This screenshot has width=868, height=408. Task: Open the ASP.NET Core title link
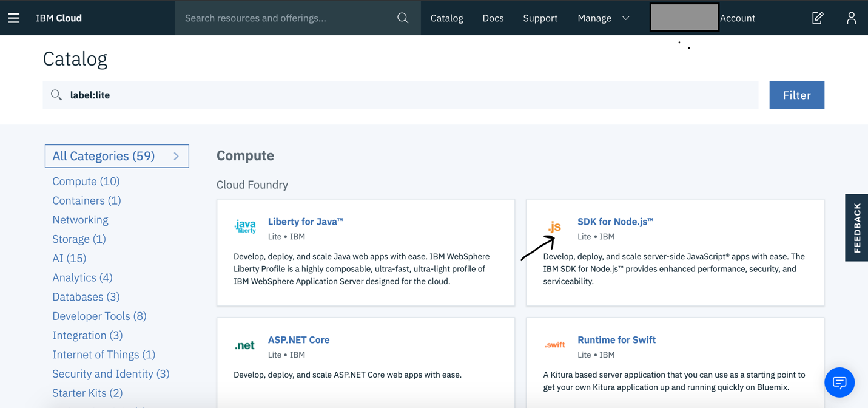[299, 340]
